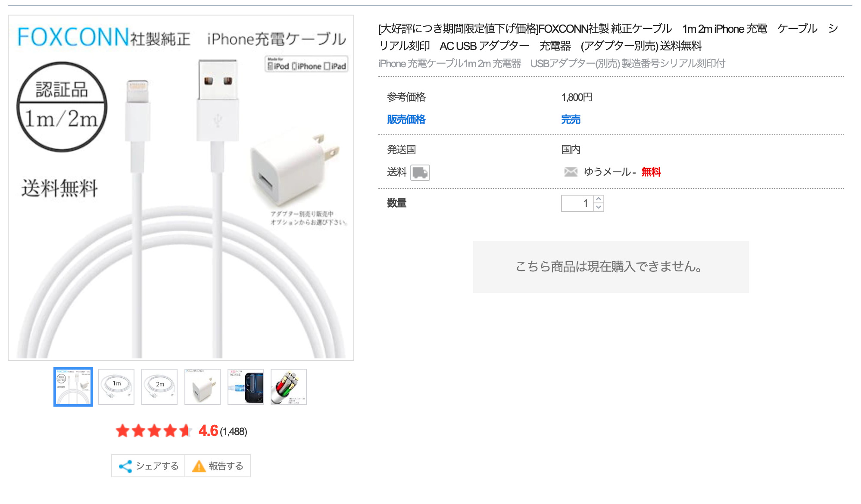The width and height of the screenshot is (861, 504).
Task: Click the quantity input field
Action: click(x=577, y=203)
